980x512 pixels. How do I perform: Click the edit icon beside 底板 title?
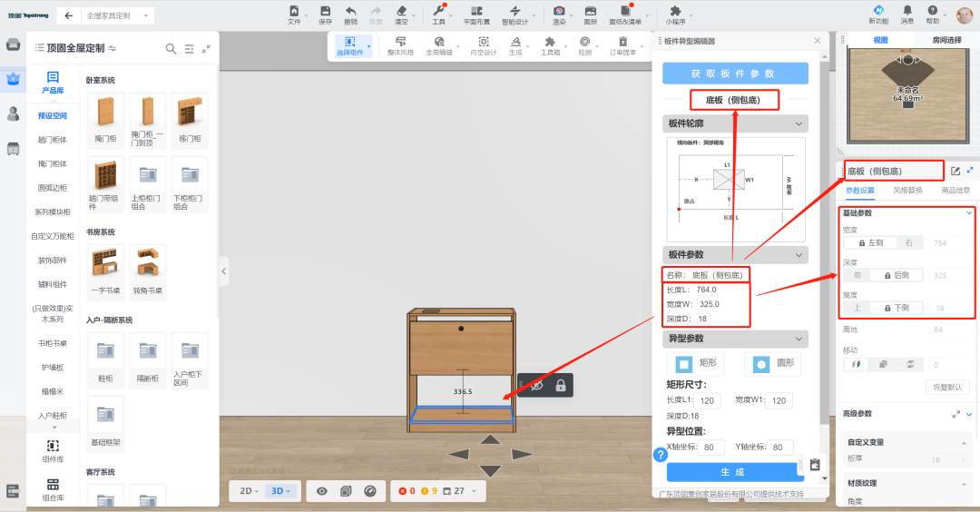tap(955, 171)
